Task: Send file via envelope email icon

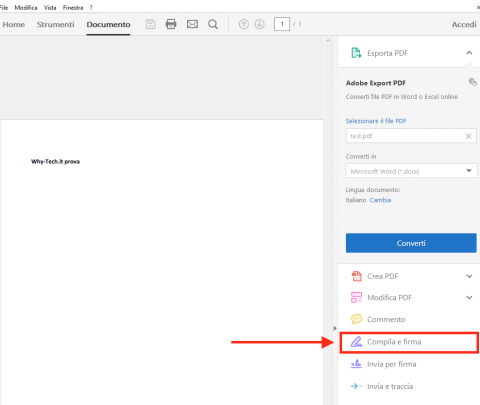Action: pyautogui.click(x=192, y=24)
